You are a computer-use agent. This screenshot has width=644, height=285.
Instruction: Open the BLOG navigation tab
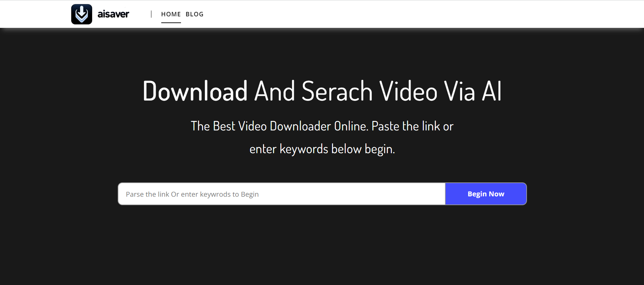[x=195, y=14]
